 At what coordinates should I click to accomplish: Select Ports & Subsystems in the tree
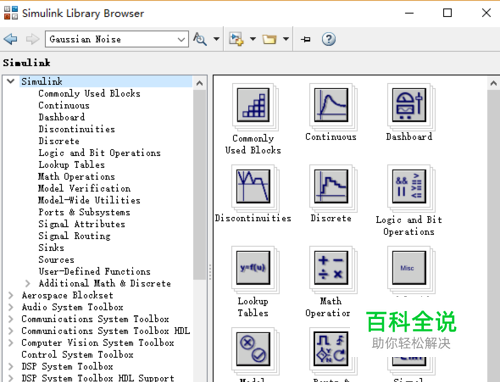(84, 212)
